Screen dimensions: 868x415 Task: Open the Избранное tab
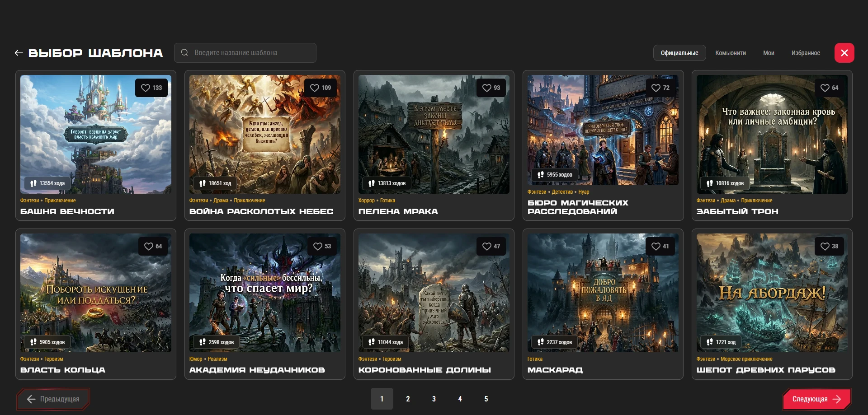click(x=806, y=53)
